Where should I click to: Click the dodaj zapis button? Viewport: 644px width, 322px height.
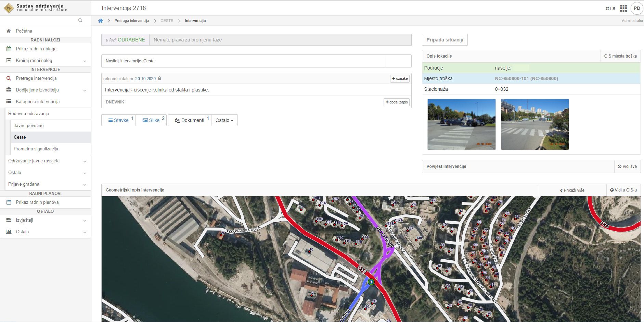396,102
